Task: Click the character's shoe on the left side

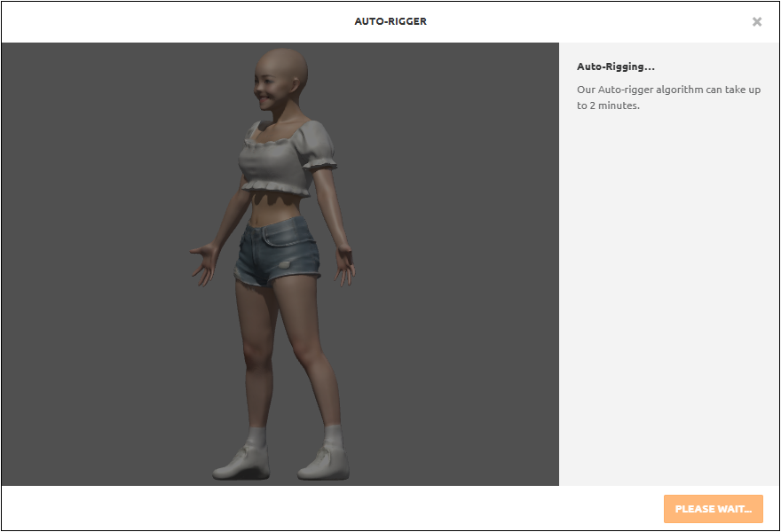Action: [241, 464]
